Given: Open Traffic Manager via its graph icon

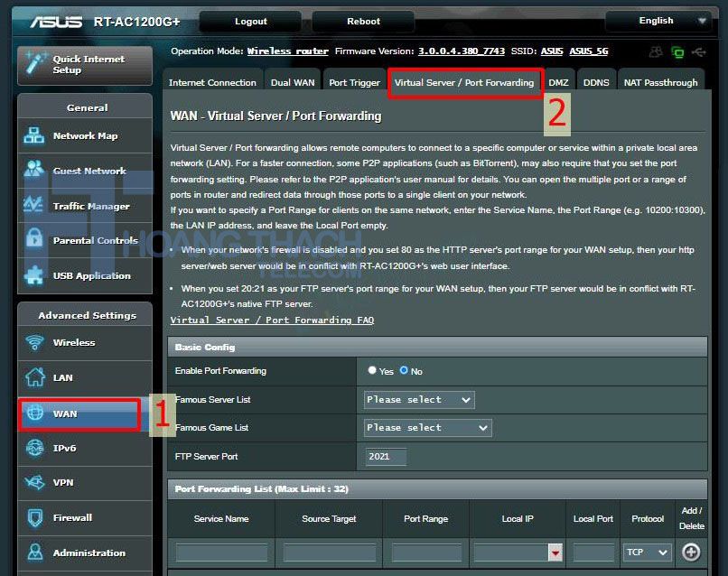Looking at the screenshot, I should tap(33, 205).
